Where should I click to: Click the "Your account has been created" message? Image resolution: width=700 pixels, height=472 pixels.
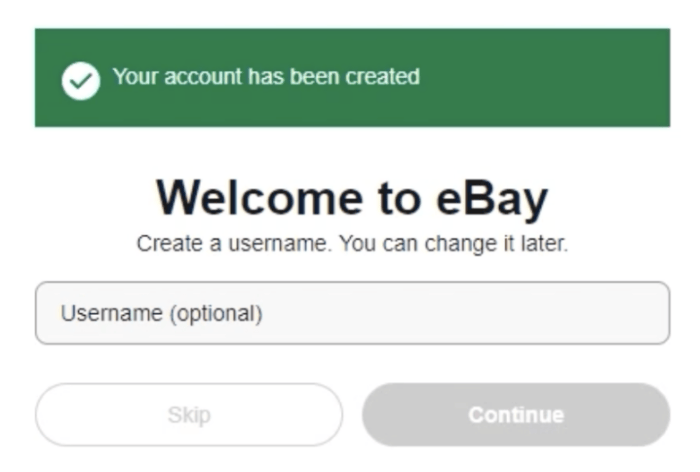tap(266, 77)
